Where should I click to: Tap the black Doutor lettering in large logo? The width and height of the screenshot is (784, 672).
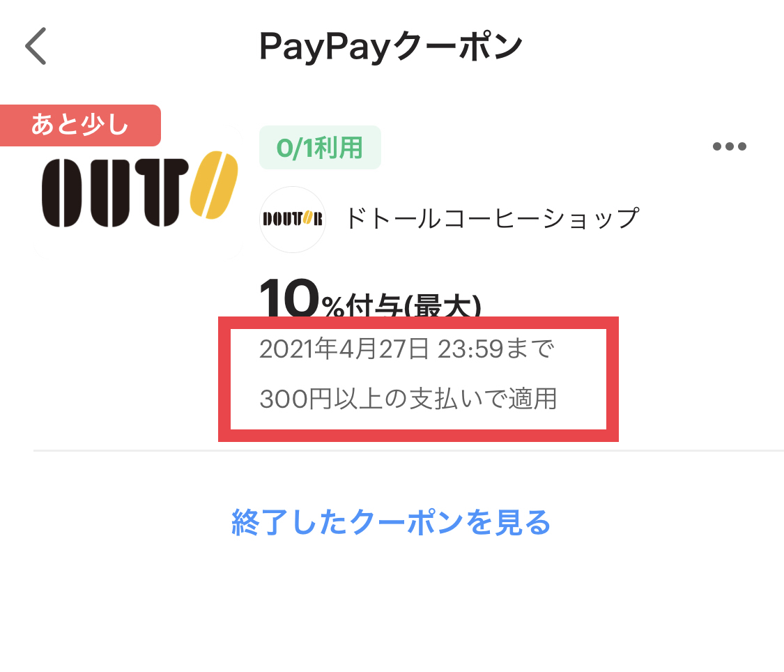coord(112,191)
